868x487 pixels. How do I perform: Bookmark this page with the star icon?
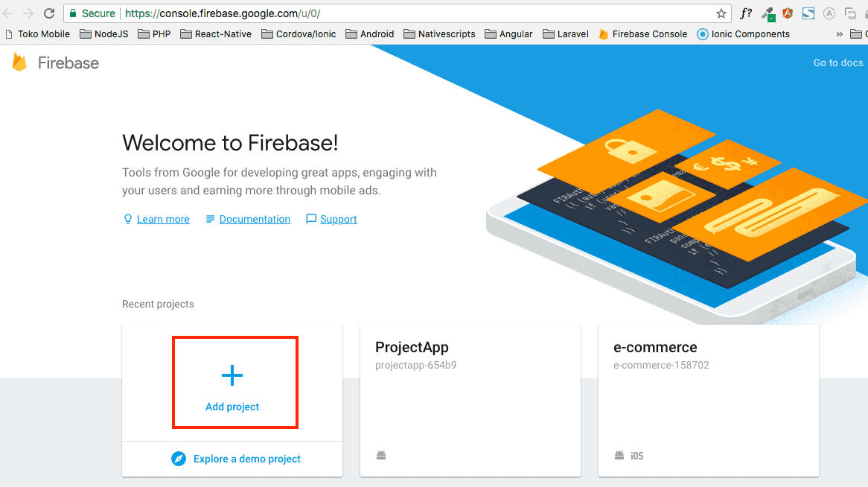click(x=721, y=13)
